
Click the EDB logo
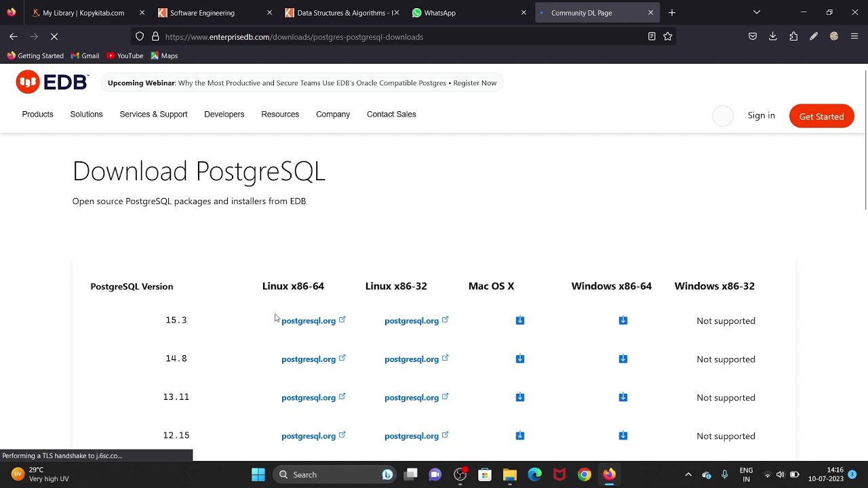coord(52,82)
